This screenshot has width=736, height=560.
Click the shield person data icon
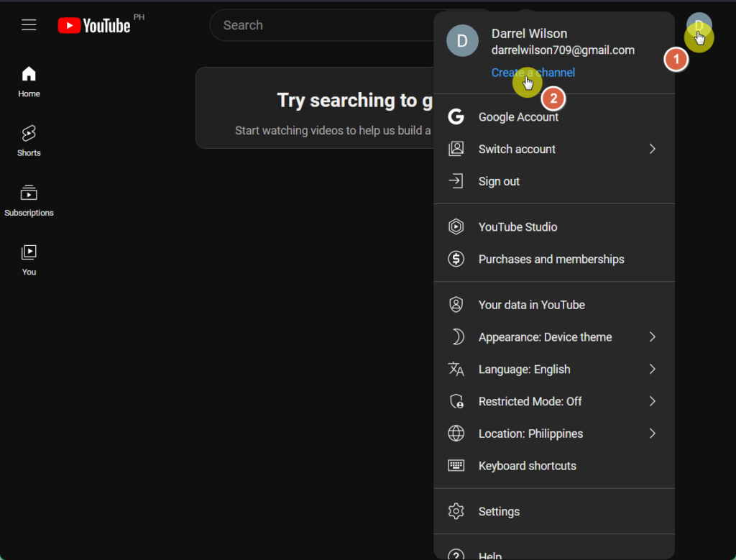point(456,305)
